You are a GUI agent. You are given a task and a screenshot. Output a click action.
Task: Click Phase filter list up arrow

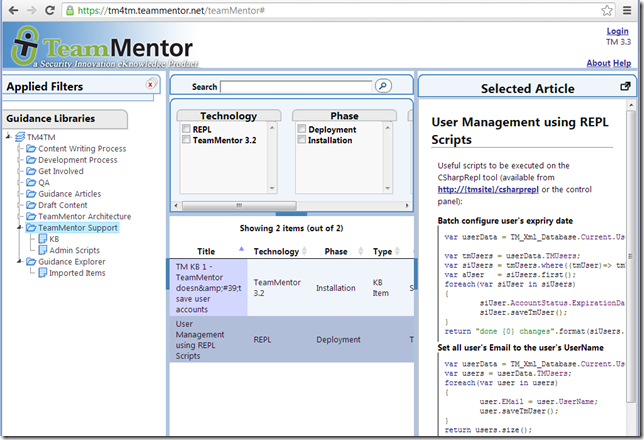387,127
